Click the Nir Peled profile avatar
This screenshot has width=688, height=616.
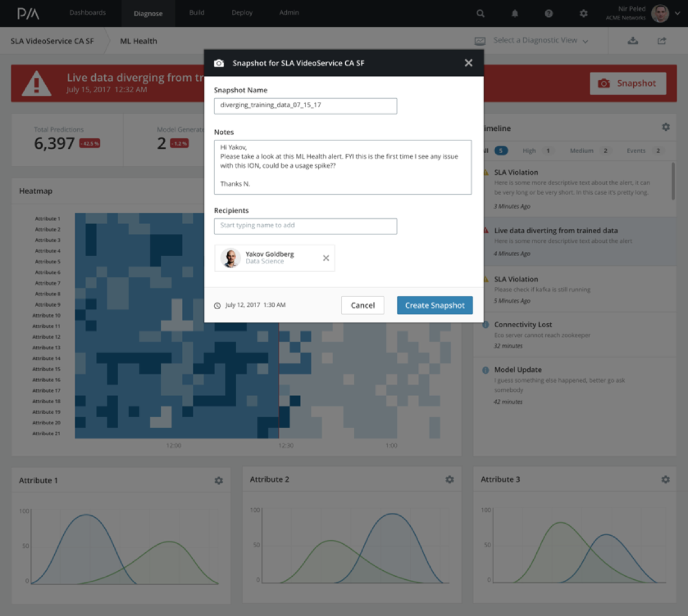[x=660, y=13]
